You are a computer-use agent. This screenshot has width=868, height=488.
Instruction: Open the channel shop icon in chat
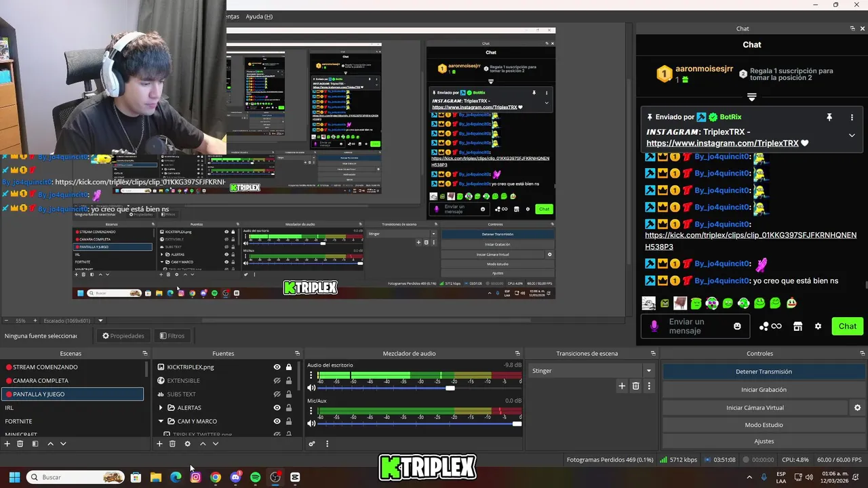(x=797, y=326)
